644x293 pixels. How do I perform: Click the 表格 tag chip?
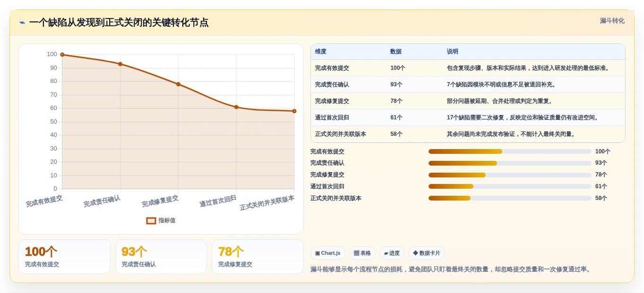362,253
